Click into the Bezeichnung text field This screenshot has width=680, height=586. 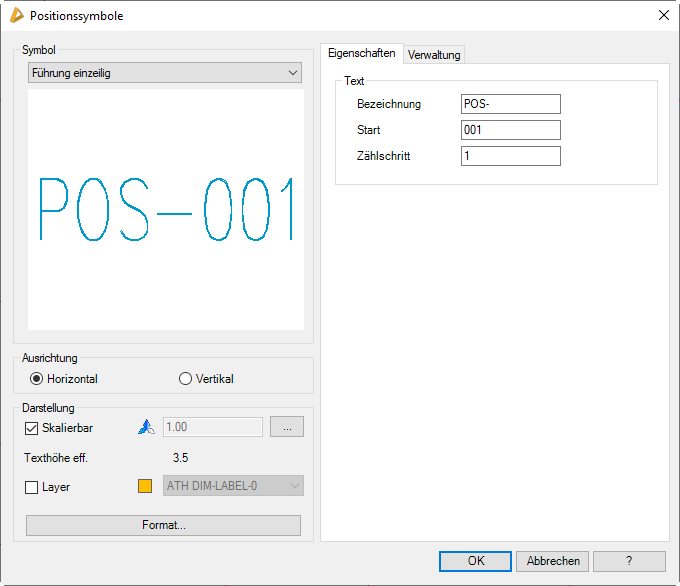(x=510, y=104)
